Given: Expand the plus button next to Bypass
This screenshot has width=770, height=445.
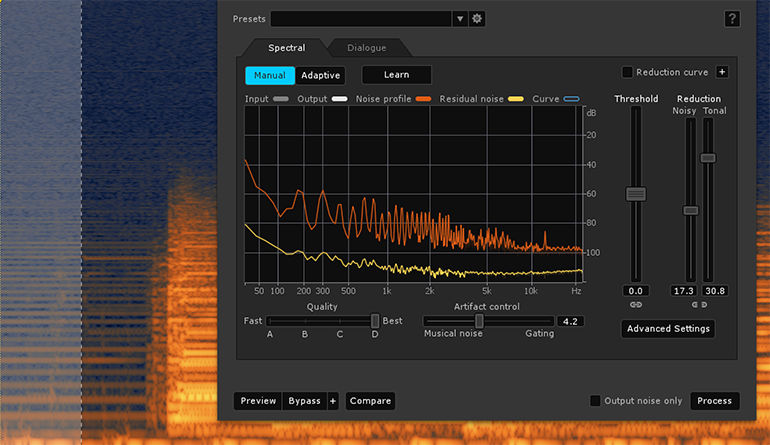Looking at the screenshot, I should 333,401.
